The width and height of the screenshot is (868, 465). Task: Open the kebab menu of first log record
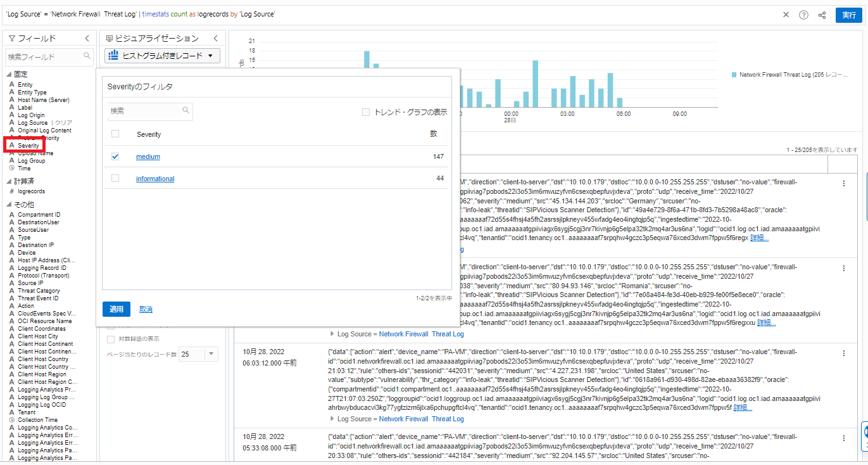click(843, 184)
